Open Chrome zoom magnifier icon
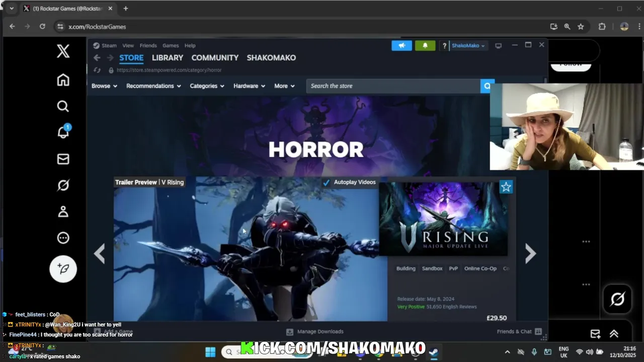The image size is (644, 362). coord(567,27)
